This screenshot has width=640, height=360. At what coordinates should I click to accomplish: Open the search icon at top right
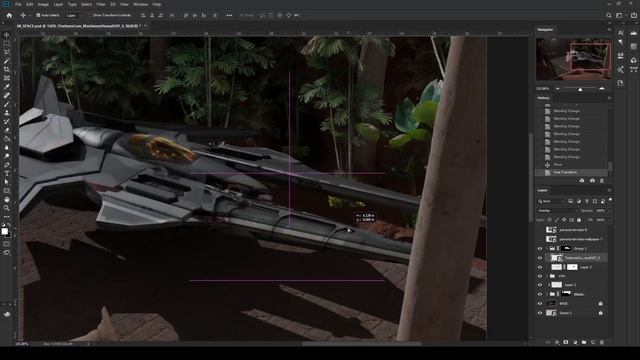pos(609,16)
